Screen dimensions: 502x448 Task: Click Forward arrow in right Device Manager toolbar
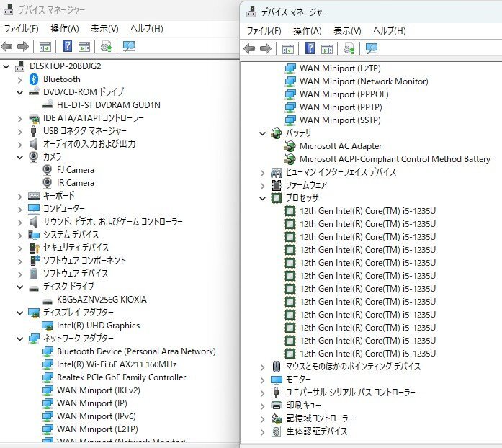pos(266,49)
